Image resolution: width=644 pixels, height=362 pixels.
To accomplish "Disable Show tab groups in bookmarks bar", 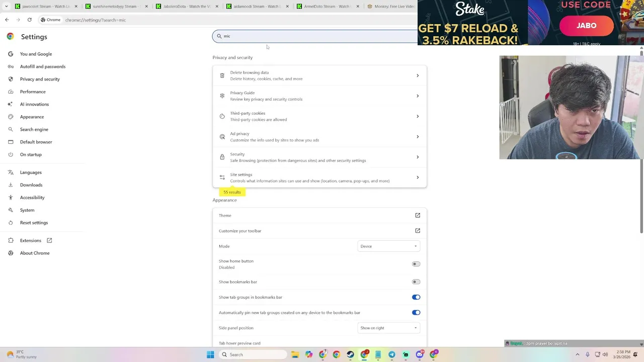I will (416, 297).
